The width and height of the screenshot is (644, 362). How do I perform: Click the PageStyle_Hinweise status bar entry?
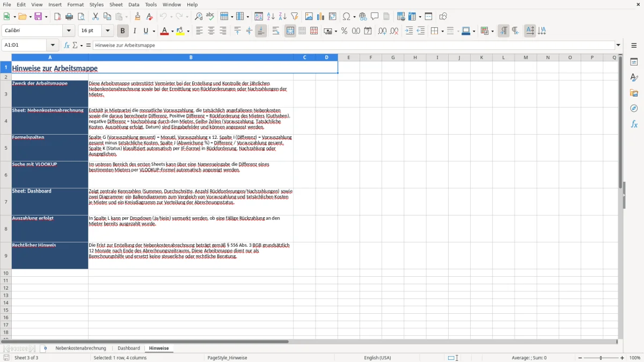(227, 358)
